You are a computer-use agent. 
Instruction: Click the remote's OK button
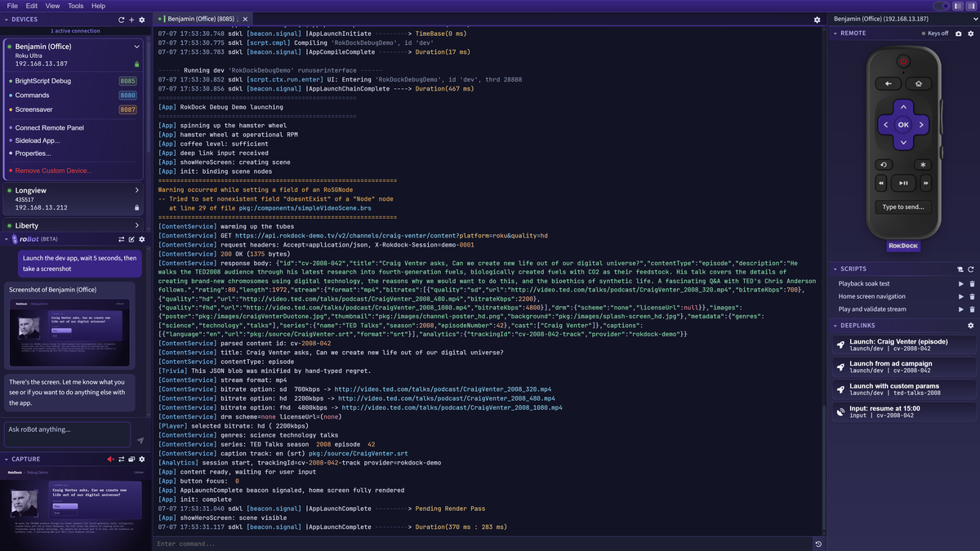pos(903,125)
